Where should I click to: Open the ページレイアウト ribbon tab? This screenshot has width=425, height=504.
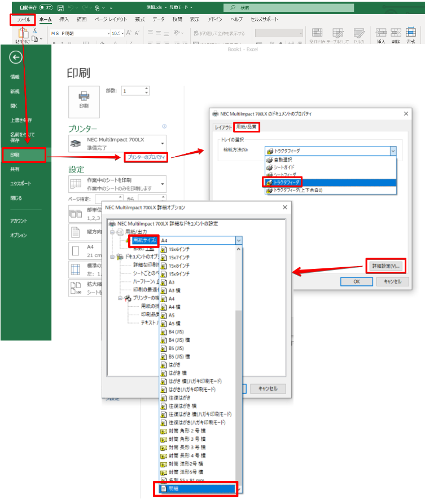[111, 20]
